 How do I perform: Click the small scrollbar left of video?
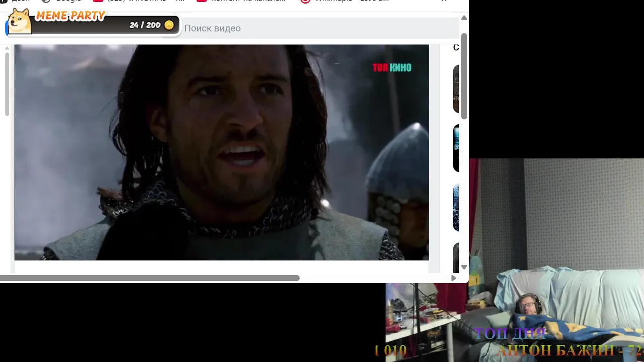coord(7,83)
